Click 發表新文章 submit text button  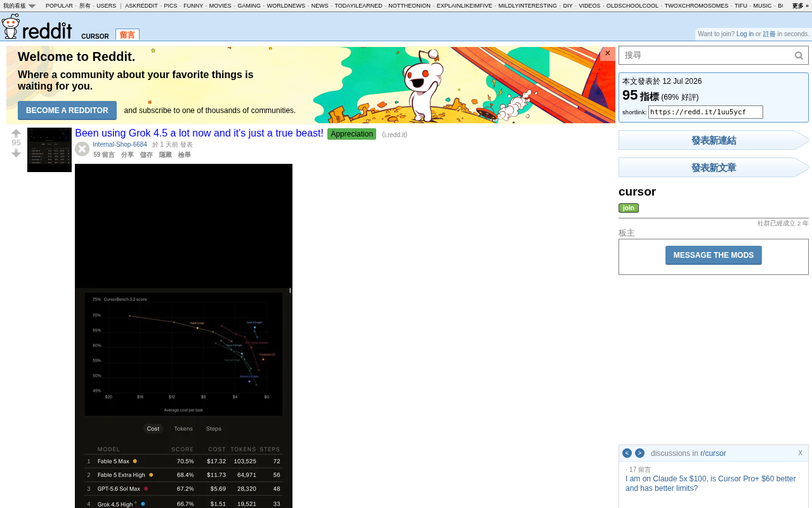coord(714,168)
